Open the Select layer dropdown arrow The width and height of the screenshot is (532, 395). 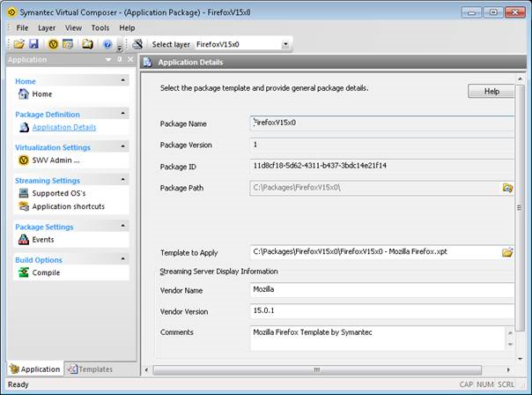pos(285,44)
